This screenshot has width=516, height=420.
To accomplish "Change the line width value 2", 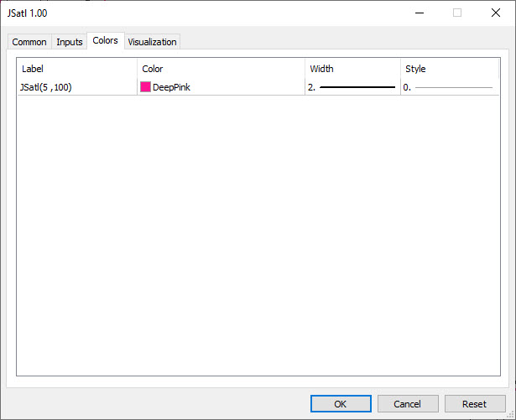I will coord(352,87).
